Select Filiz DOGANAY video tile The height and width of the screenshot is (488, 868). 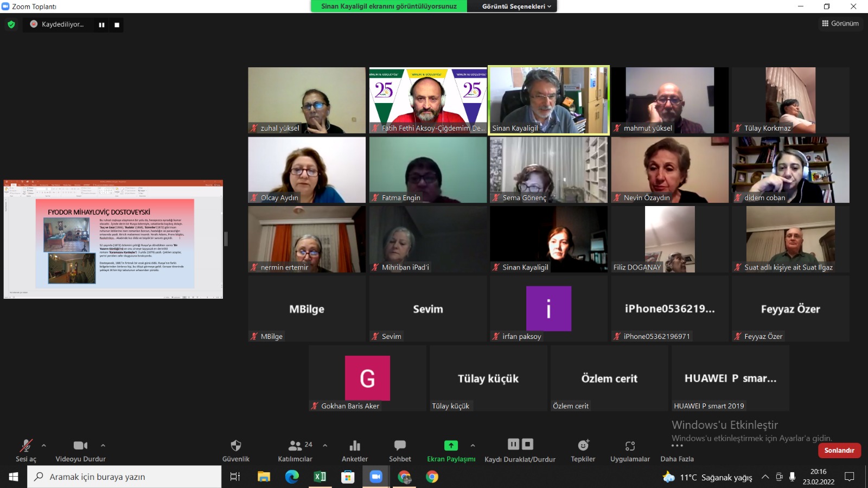(x=670, y=239)
